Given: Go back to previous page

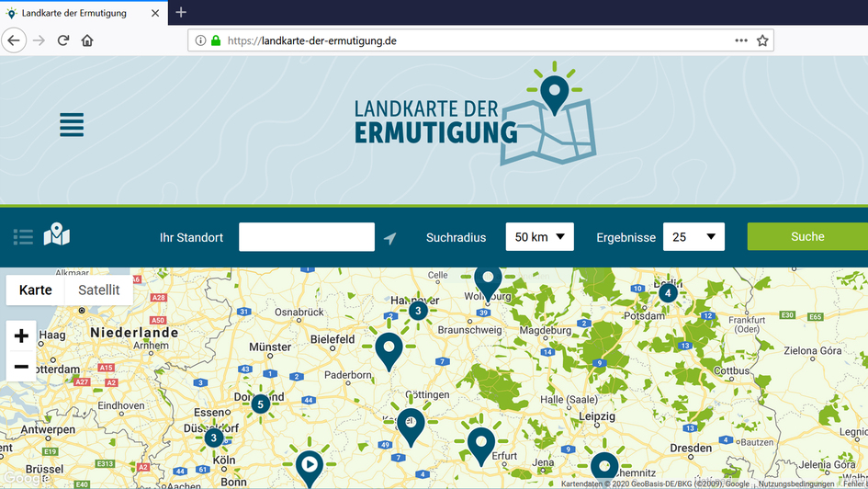Looking at the screenshot, I should coord(14,40).
